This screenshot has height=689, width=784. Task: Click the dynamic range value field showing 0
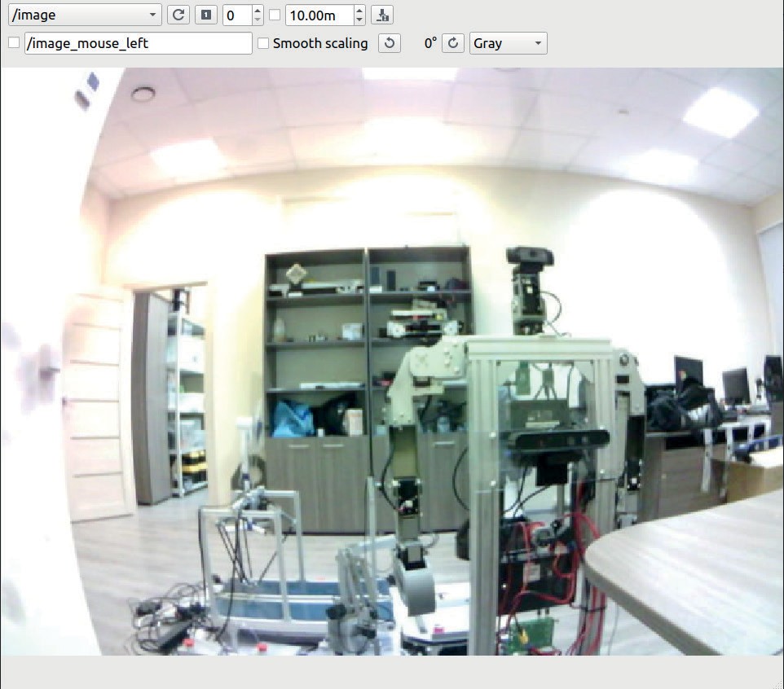(x=236, y=15)
